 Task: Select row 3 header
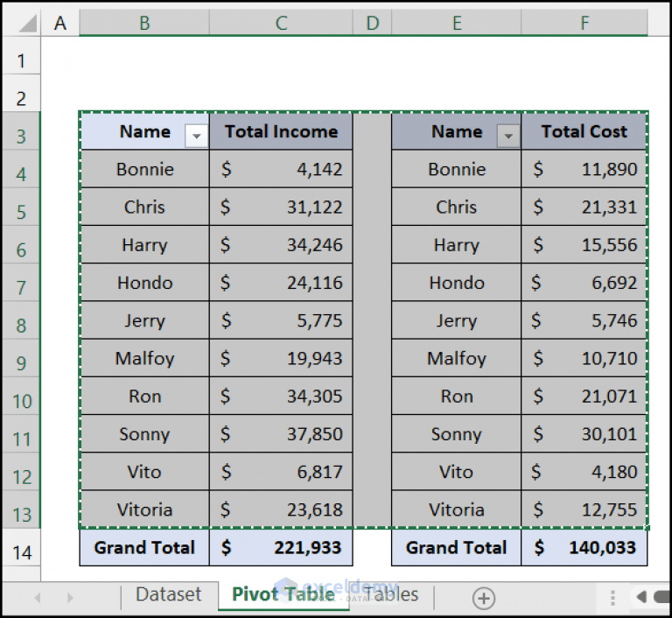coord(21,131)
